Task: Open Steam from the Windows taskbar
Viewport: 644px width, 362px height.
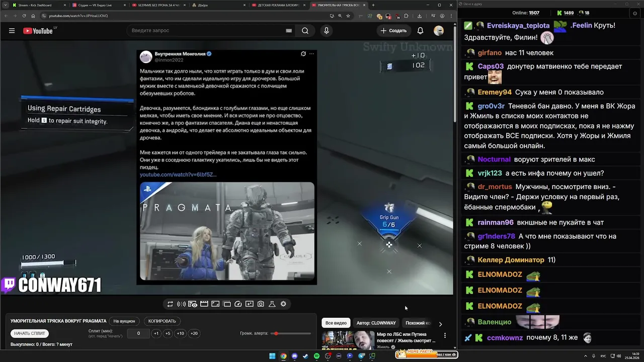Action: point(305,356)
